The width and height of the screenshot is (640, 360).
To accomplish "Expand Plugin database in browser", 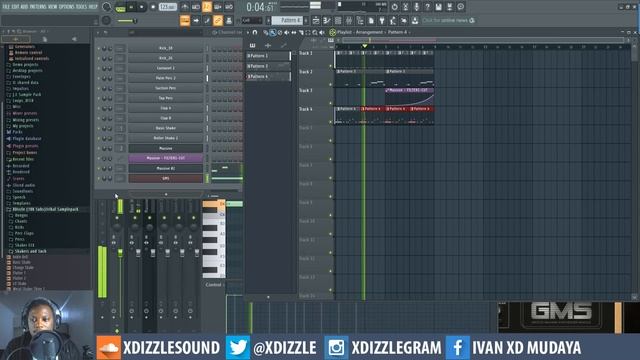I will coord(27,139).
